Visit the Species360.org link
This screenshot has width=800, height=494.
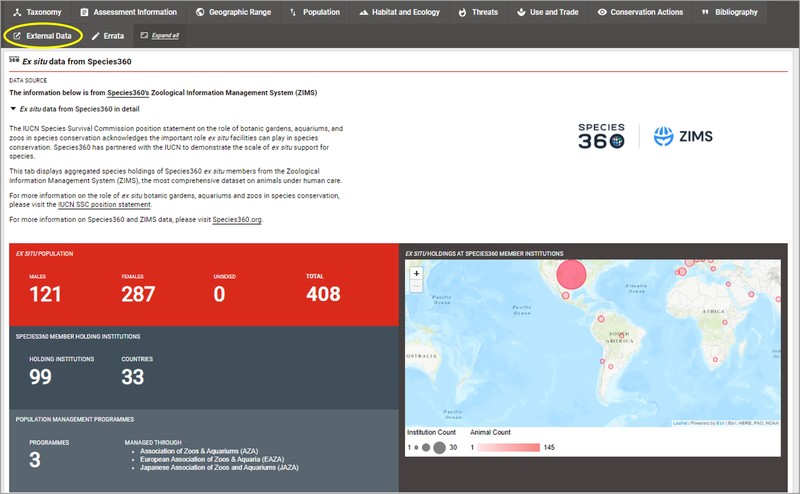(237, 219)
